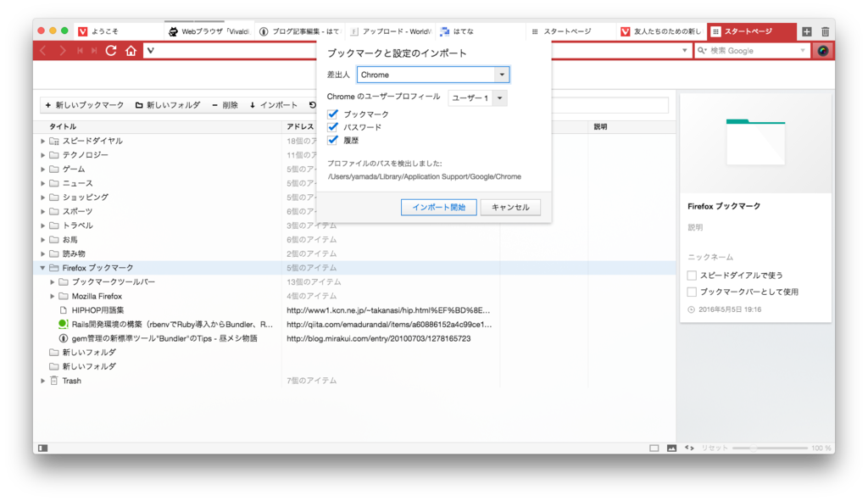Click キャンセル button in import dialog
Viewport: 868px width, 501px height.
(510, 207)
